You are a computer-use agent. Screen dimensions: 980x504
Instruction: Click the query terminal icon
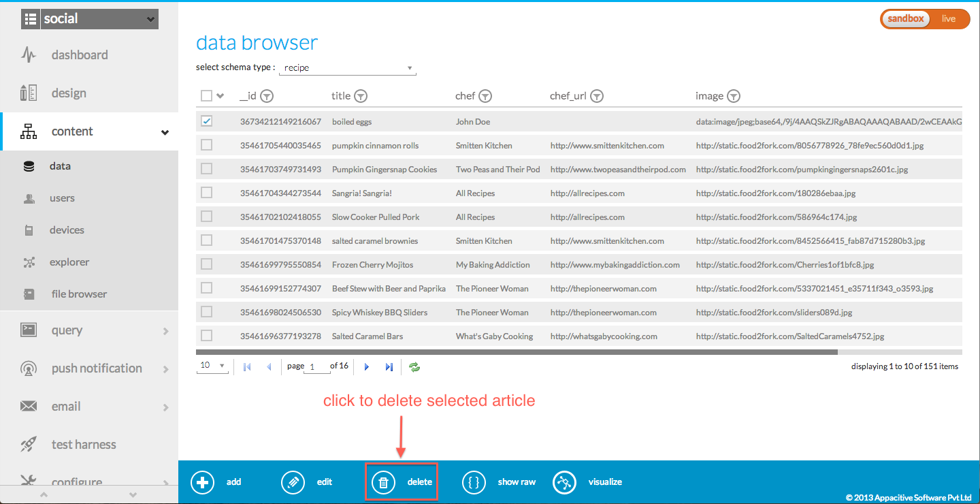point(29,330)
